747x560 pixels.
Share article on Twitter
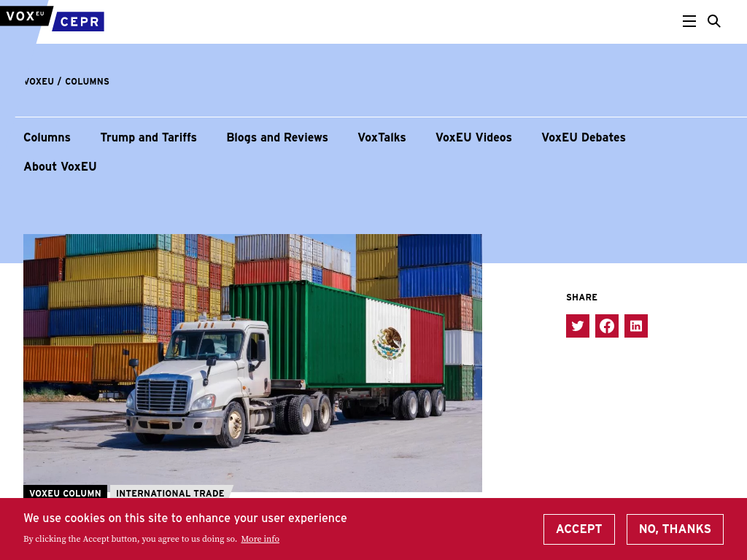pyautogui.click(x=578, y=326)
